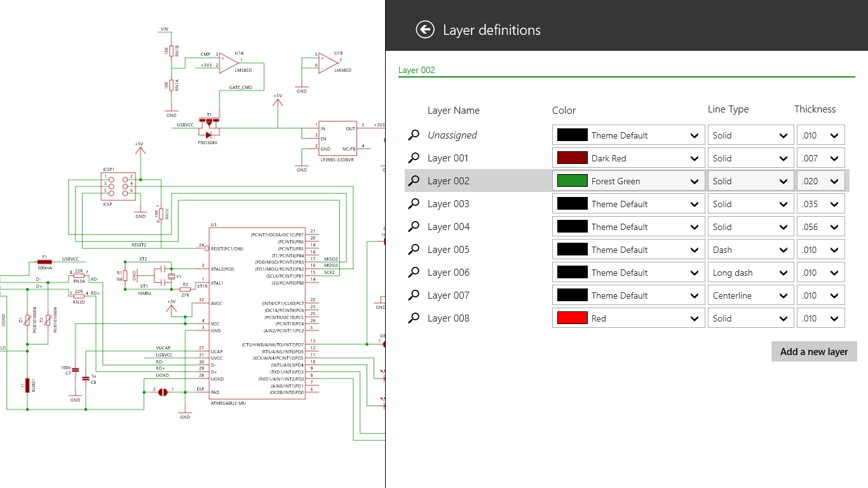The height and width of the screenshot is (488, 868).
Task: Select the magnifier icon for Layer 004
Action: pos(414,226)
